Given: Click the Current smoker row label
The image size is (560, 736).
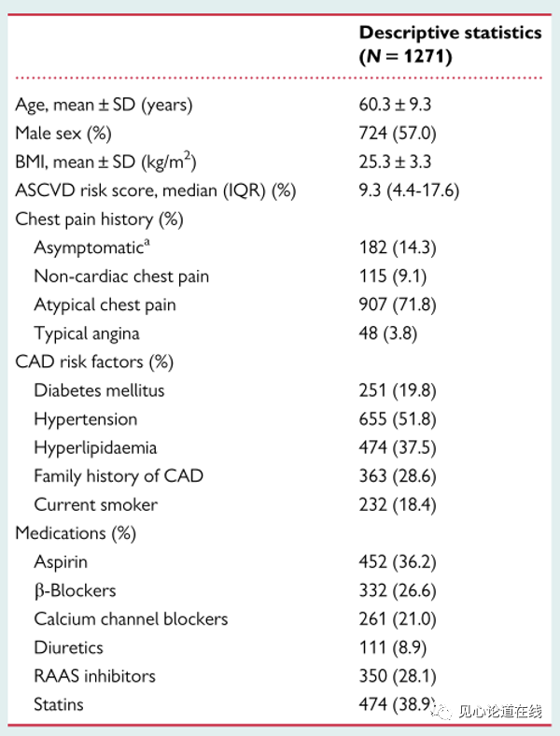Looking at the screenshot, I should point(95,504).
